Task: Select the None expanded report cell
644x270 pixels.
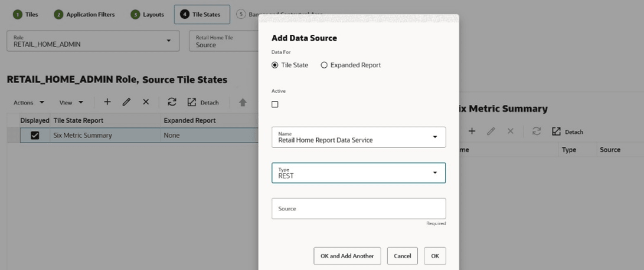Action: coord(210,136)
